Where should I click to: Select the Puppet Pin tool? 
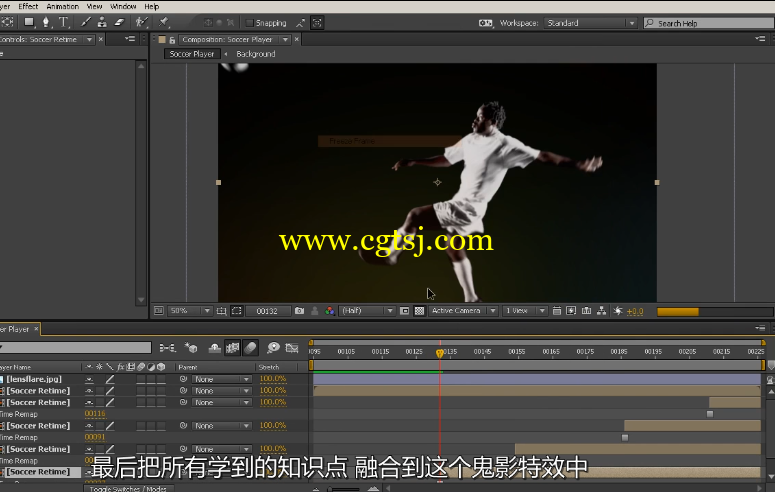pyautogui.click(x=164, y=22)
